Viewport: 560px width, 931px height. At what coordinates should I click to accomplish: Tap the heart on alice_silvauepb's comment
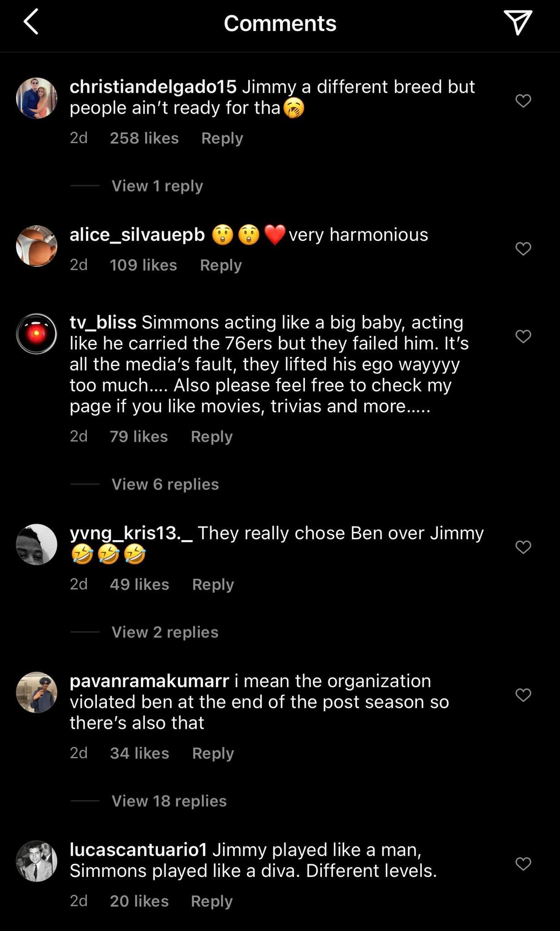tap(524, 248)
